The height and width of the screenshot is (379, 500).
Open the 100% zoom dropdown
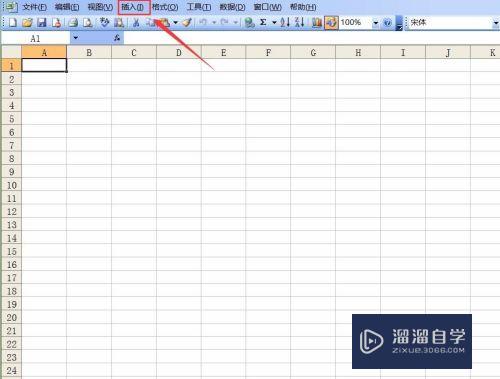376,23
